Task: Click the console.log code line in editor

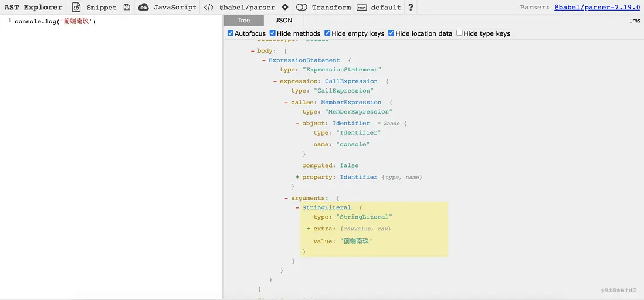Action: (x=55, y=21)
